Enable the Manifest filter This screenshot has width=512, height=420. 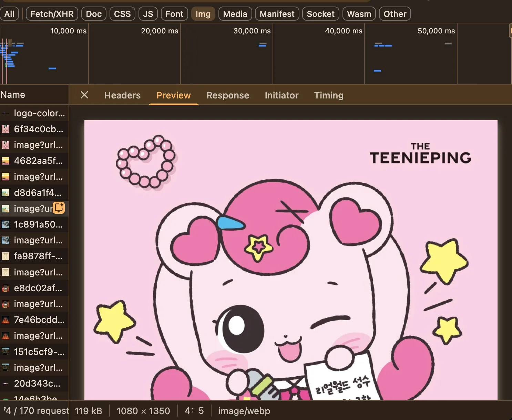(x=277, y=14)
